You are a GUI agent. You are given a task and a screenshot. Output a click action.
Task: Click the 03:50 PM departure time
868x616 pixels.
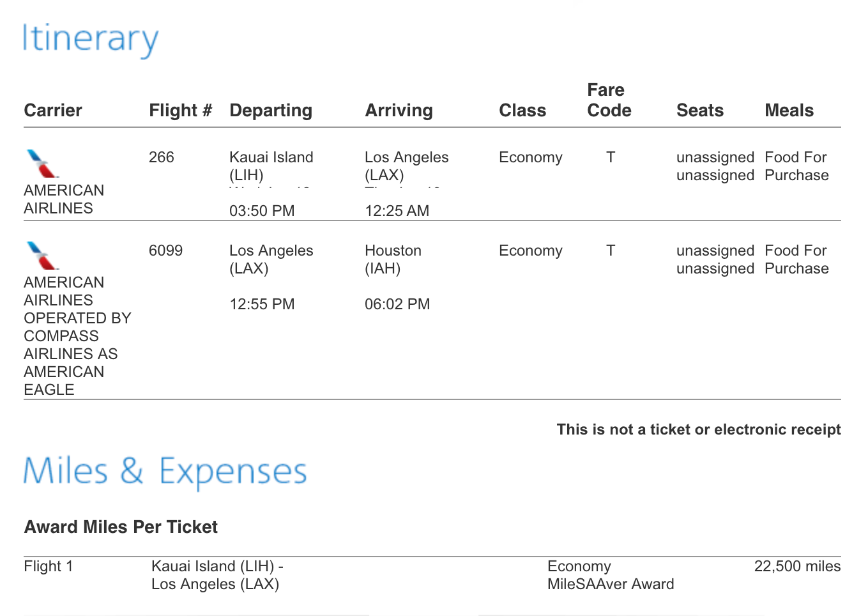tap(262, 211)
